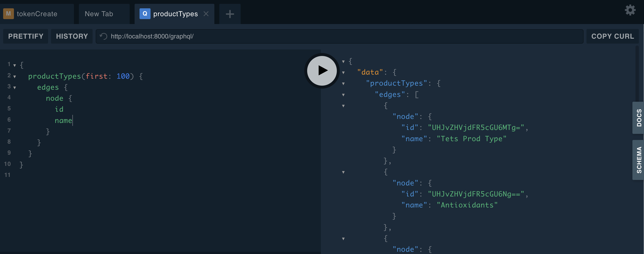Screen dimensions: 644x254
Task: Click the "productTypes" key in the response
Action: tap(397, 83)
